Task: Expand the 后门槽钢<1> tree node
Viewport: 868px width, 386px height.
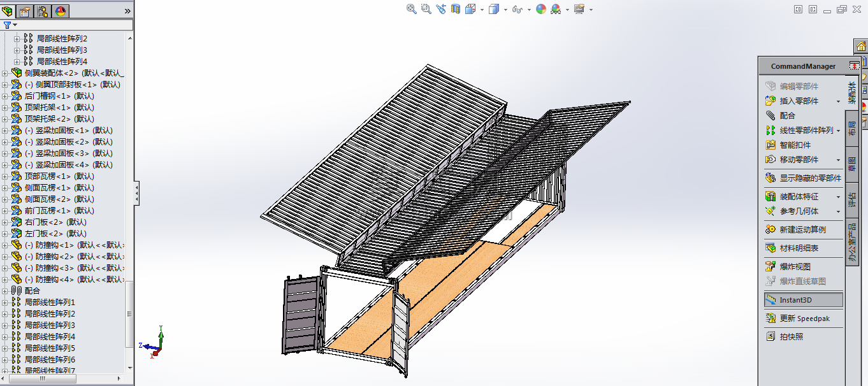Action: [5, 96]
